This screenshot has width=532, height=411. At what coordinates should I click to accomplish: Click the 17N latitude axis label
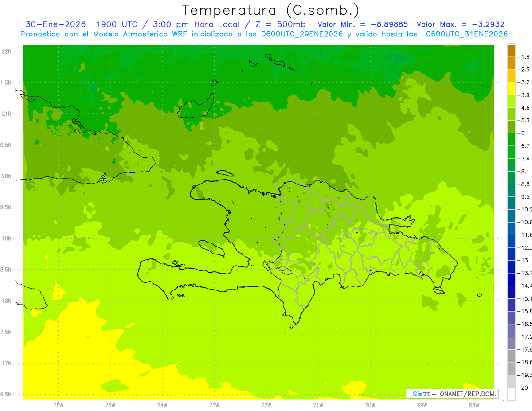point(7,364)
